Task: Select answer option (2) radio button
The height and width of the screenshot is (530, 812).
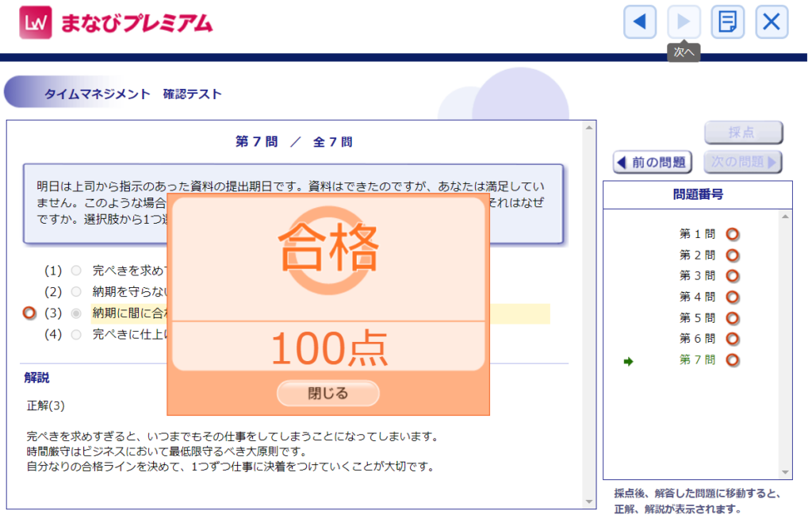Action: (x=76, y=291)
